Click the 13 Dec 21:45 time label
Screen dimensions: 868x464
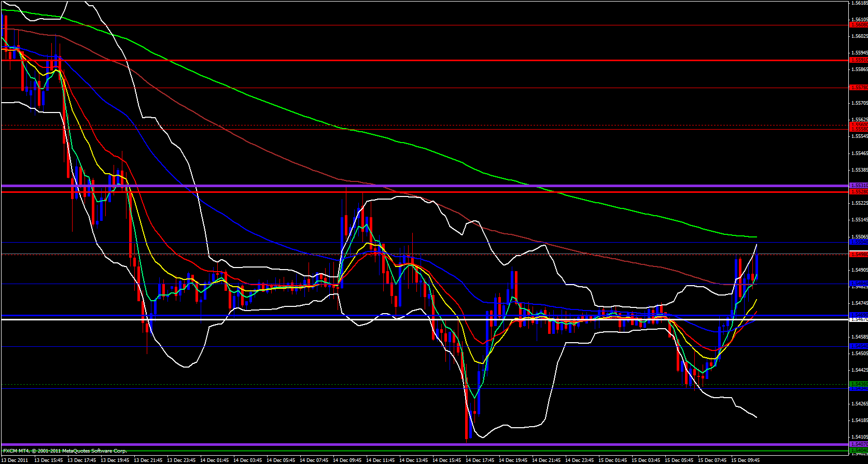[148, 460]
